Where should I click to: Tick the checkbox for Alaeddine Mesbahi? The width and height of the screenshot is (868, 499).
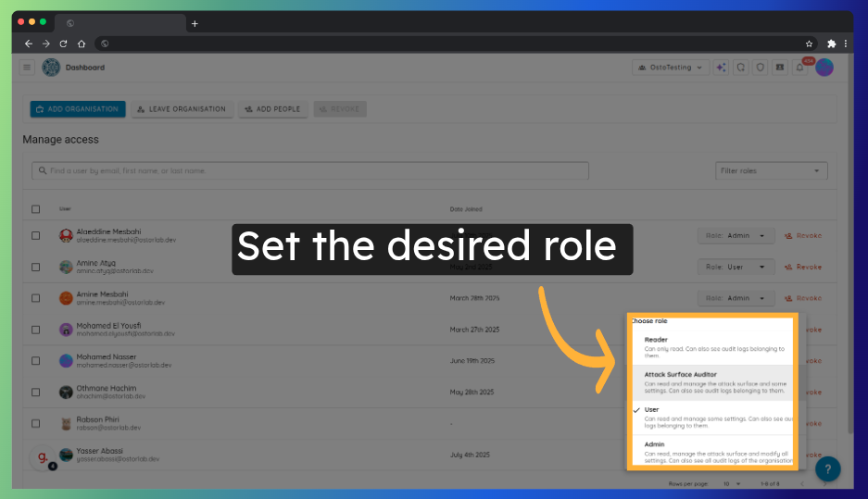pos(36,235)
